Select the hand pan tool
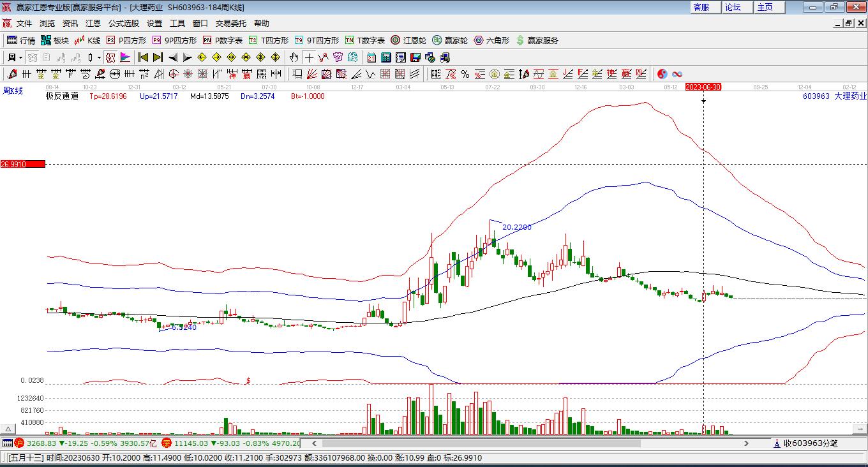This screenshot has width=868, height=467. click(294, 57)
